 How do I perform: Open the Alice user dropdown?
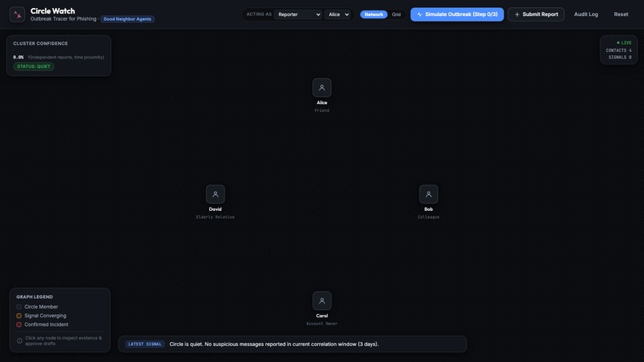[338, 14]
